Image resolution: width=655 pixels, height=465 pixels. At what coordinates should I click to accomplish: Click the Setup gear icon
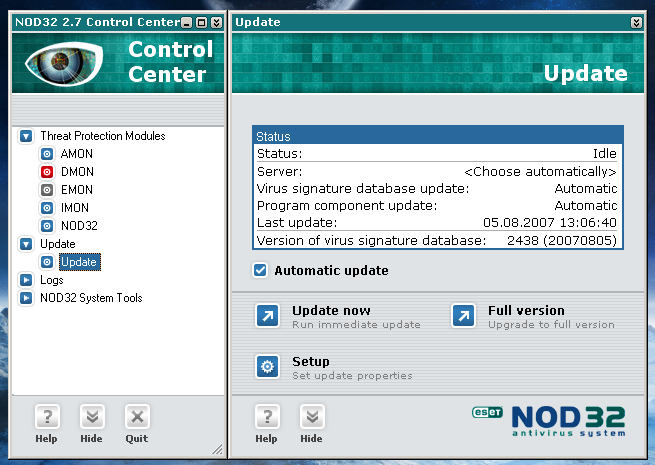click(x=267, y=366)
